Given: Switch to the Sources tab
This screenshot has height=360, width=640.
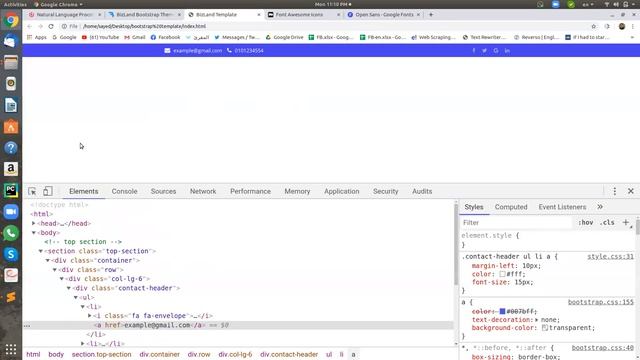Looking at the screenshot, I should pyautogui.click(x=163, y=191).
